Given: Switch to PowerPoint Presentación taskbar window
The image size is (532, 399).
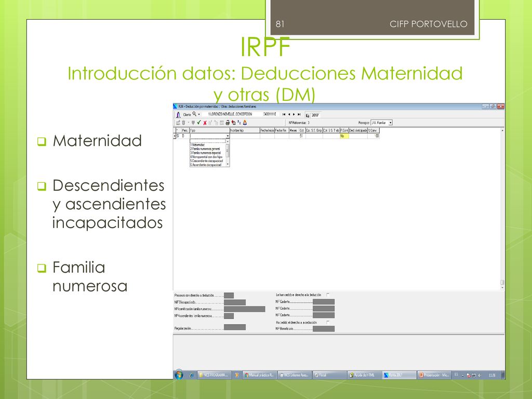Looking at the screenshot, I should 434,375.
